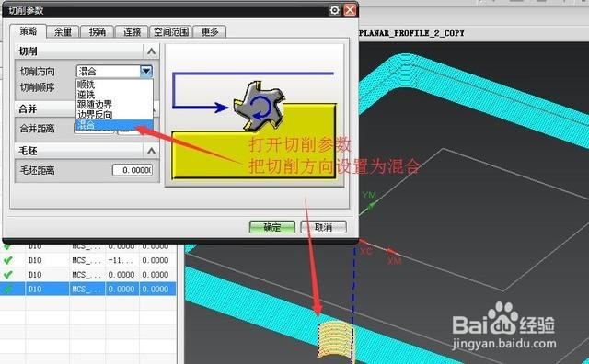Click the green check on highlighted row
This screenshot has height=364, width=589.
pyautogui.click(x=8, y=289)
